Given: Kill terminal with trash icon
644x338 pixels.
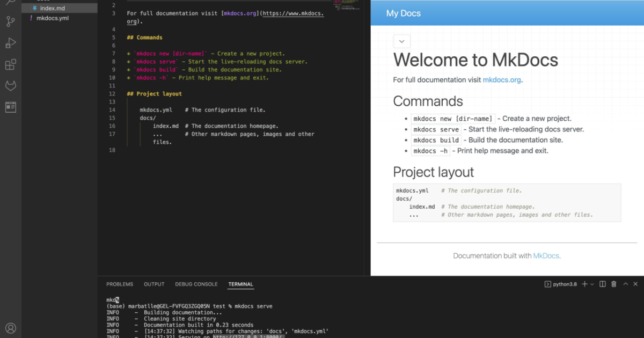Looking at the screenshot, I should (x=613, y=284).
